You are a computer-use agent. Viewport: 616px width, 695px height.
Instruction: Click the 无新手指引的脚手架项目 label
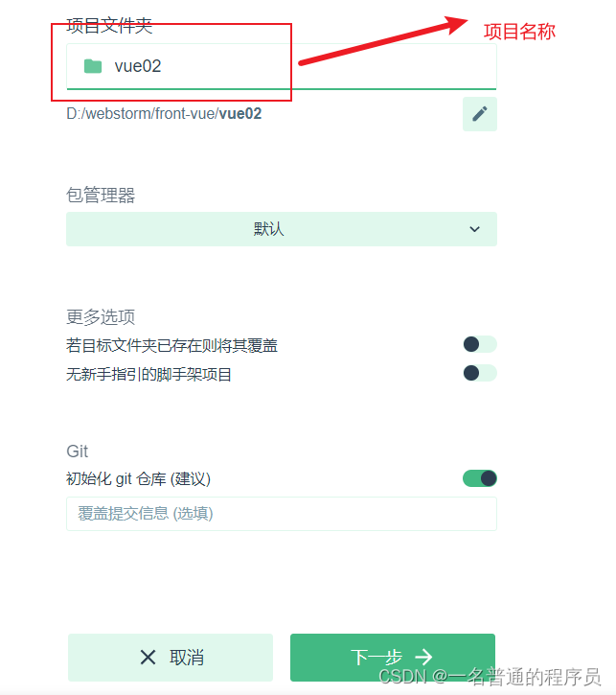[x=148, y=375]
